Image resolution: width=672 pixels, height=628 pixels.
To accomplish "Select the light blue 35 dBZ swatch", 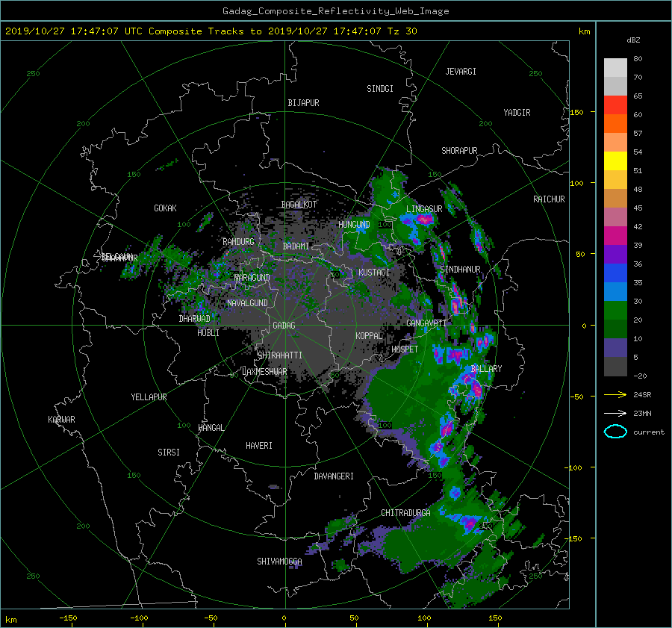I will point(615,291).
